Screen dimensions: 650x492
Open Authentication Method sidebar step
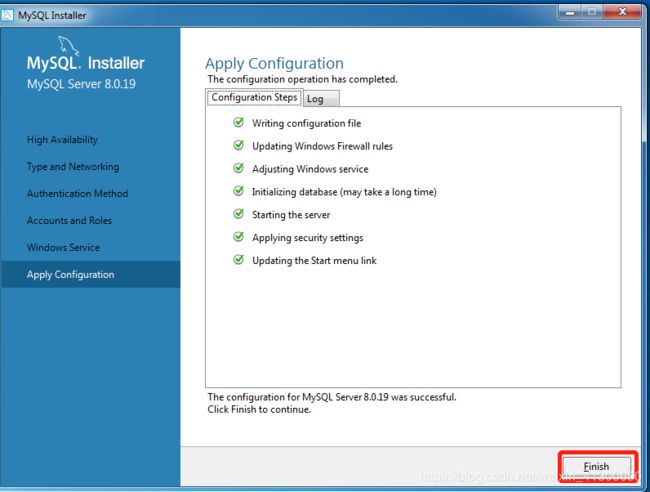coord(78,194)
